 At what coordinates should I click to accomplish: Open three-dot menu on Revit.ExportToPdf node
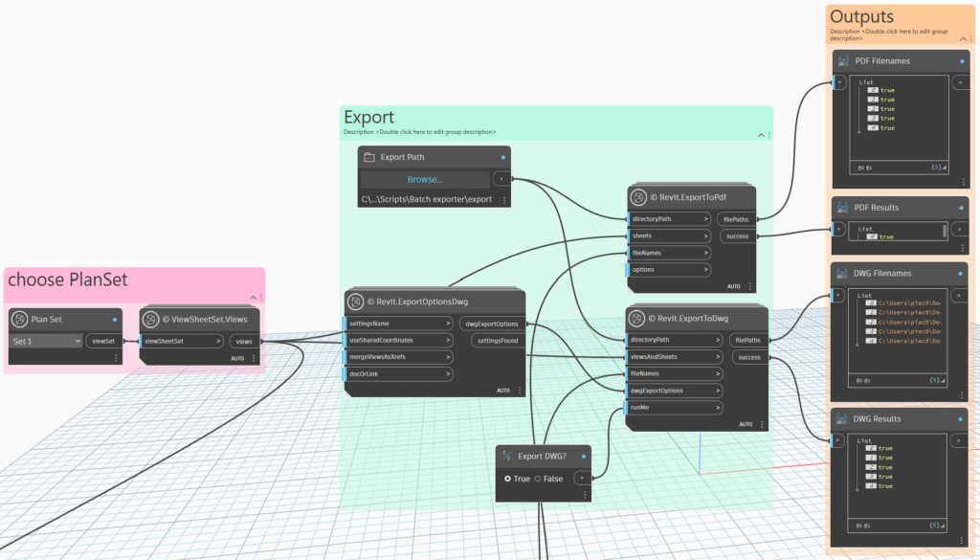[x=748, y=286]
